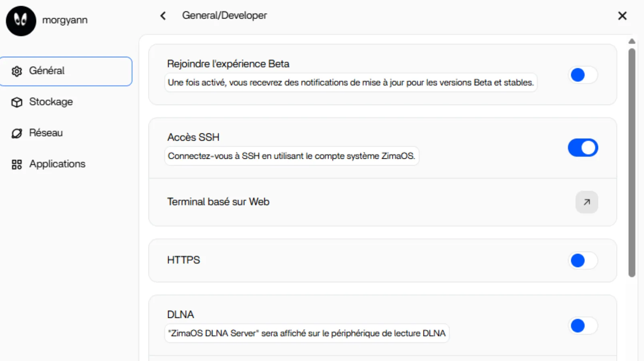Click the scrollbar up arrow
This screenshot has height=361, width=644.
click(x=632, y=41)
